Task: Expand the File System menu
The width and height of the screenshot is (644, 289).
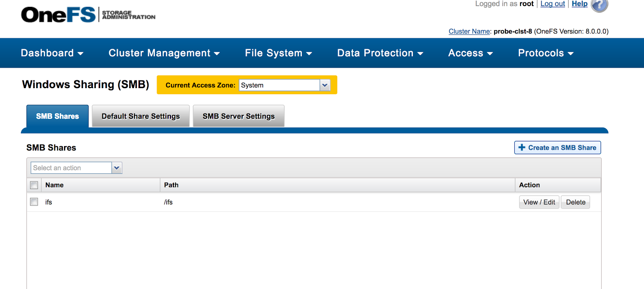Action: point(279,53)
